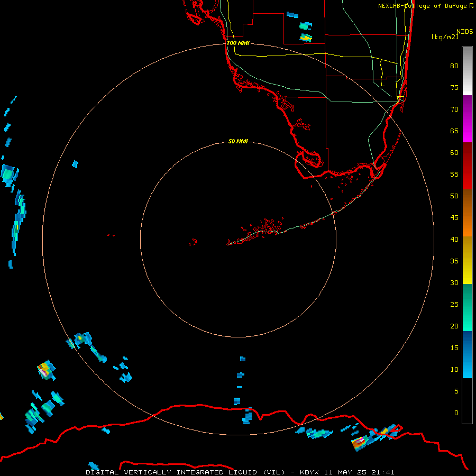Pick the green segment of the color bar
This screenshot has width=476, height=476.
coord(467,307)
